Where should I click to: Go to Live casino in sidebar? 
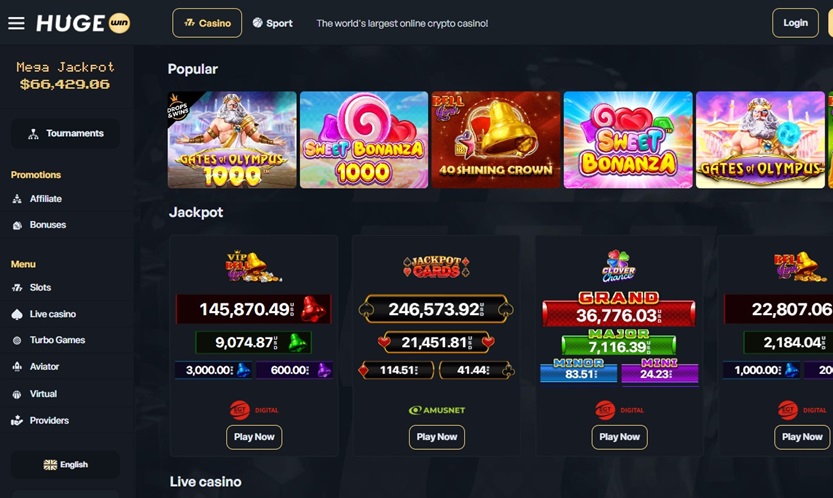(x=52, y=314)
